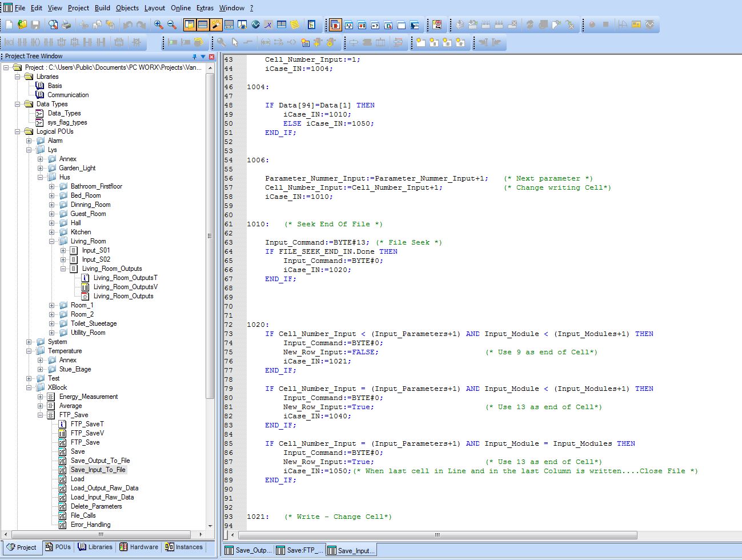742x560 pixels.
Task: Click the =? toolbar icon
Action: (x=375, y=25)
